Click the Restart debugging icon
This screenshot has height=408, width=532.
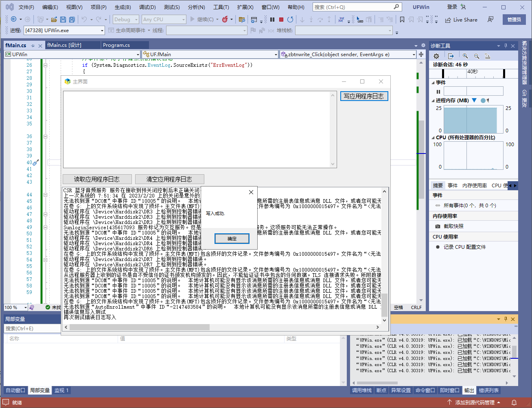coord(290,20)
